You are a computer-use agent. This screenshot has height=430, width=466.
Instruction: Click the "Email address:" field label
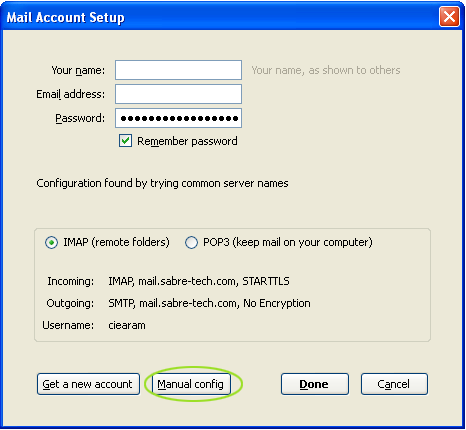coord(71,94)
